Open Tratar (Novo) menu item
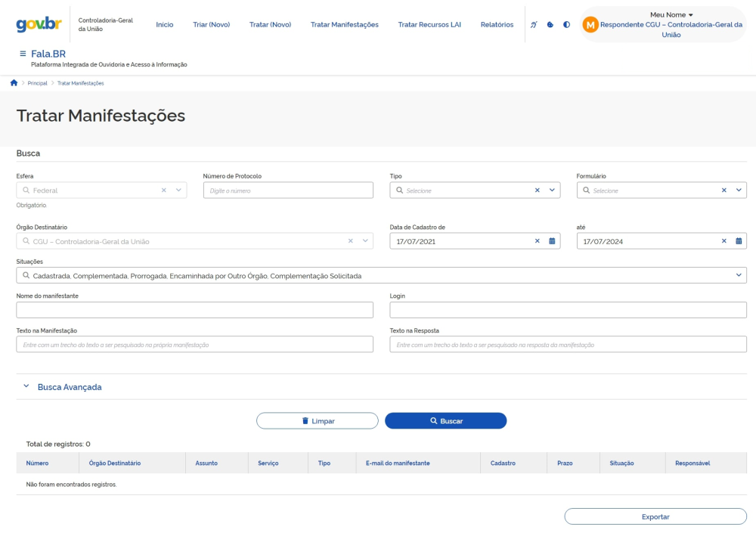Screen dimensions: 756x536 pos(270,25)
